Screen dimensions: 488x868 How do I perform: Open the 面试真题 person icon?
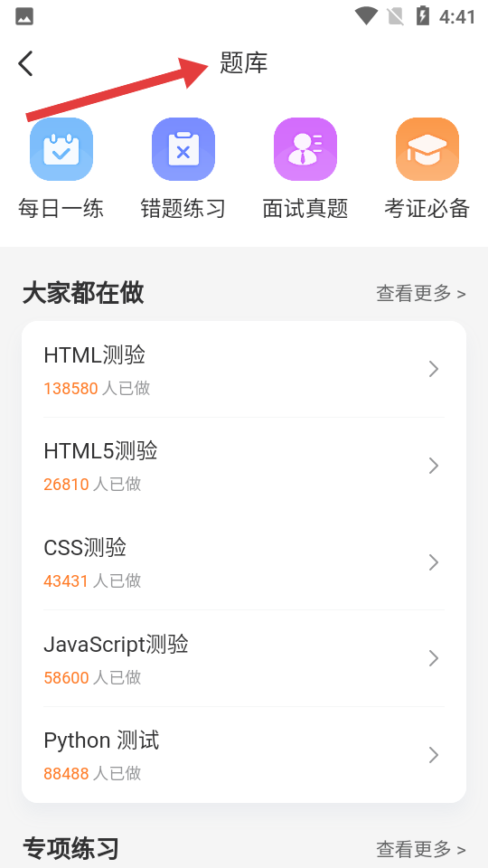point(305,149)
